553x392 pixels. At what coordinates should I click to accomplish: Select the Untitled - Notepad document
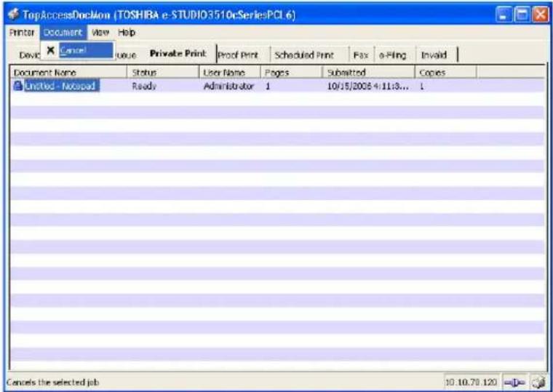pyautogui.click(x=62, y=86)
